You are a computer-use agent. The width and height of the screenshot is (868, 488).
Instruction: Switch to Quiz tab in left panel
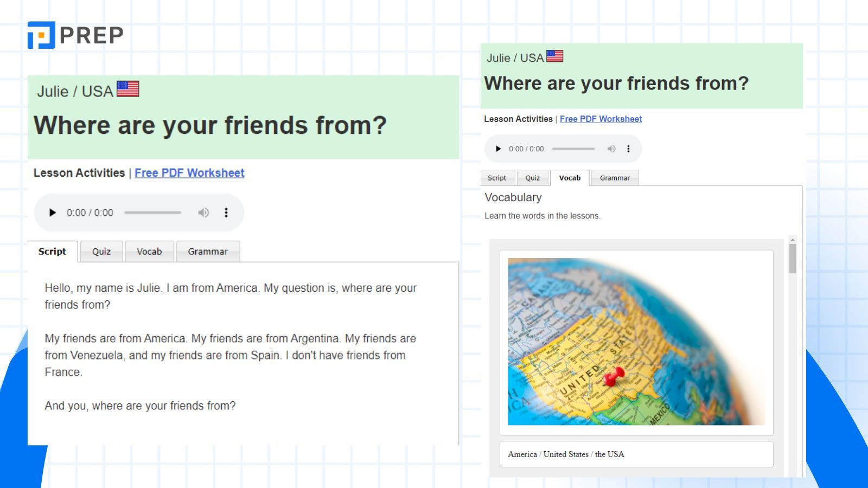101,252
